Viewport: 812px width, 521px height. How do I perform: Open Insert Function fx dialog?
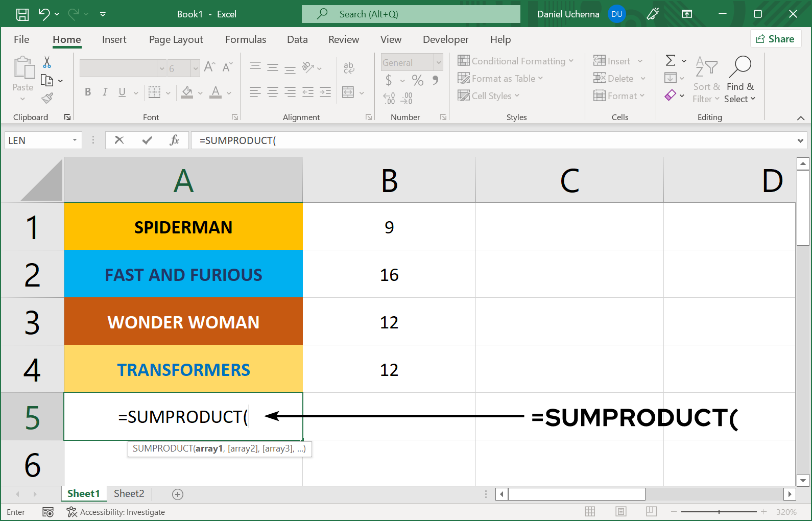coord(174,140)
